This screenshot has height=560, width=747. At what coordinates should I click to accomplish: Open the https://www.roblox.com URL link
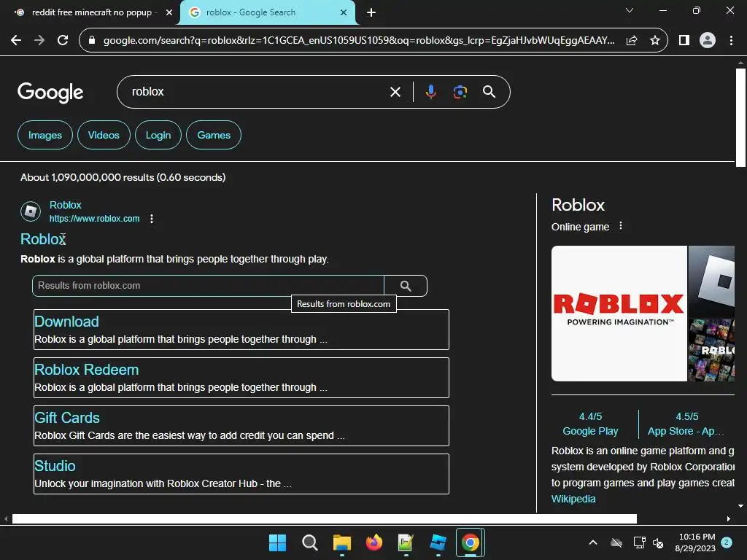tap(94, 219)
